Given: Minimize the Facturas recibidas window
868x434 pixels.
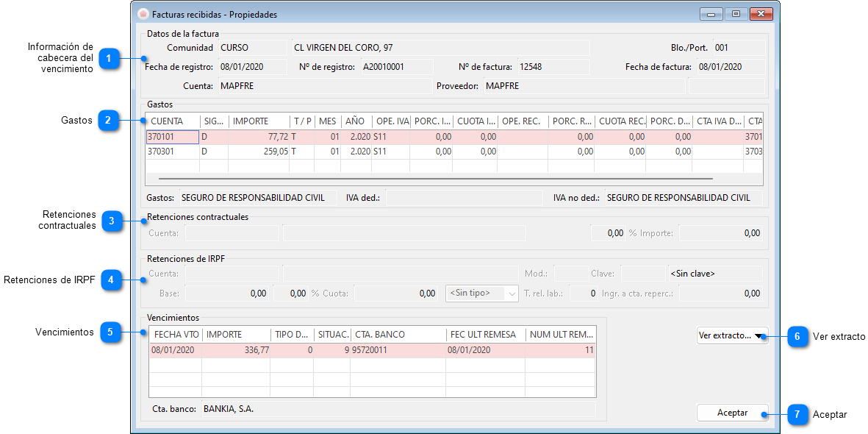Looking at the screenshot, I should coord(711,14).
